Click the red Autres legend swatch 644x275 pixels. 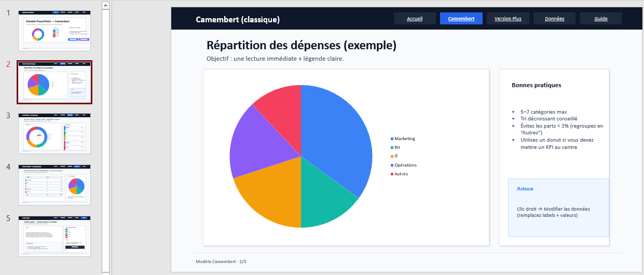[392, 174]
